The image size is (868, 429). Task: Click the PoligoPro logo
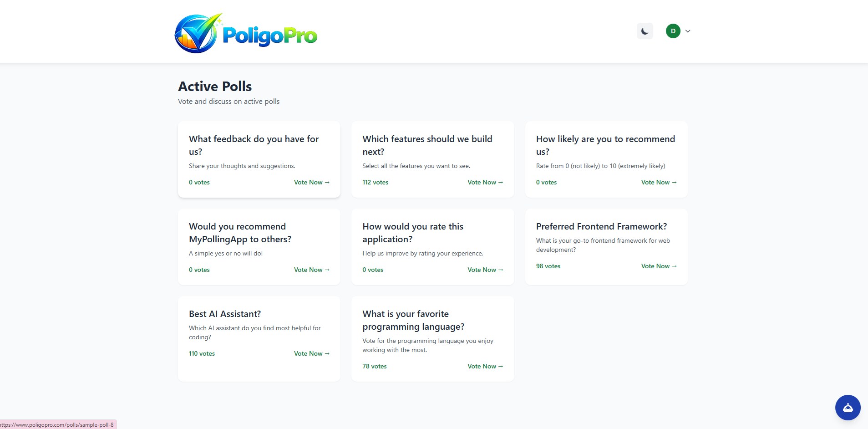point(245,32)
